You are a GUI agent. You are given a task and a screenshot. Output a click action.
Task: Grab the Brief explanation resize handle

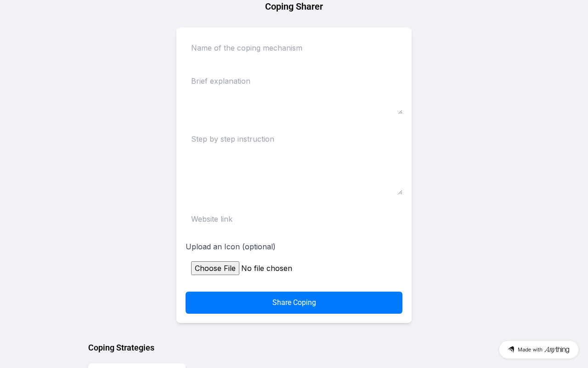point(400,112)
